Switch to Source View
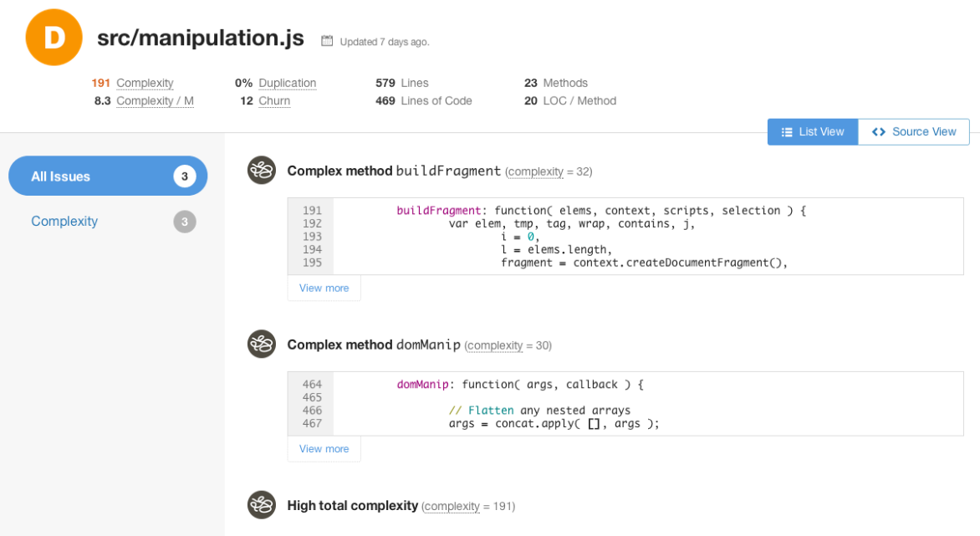Image resolution: width=980 pixels, height=536 pixels. (913, 132)
